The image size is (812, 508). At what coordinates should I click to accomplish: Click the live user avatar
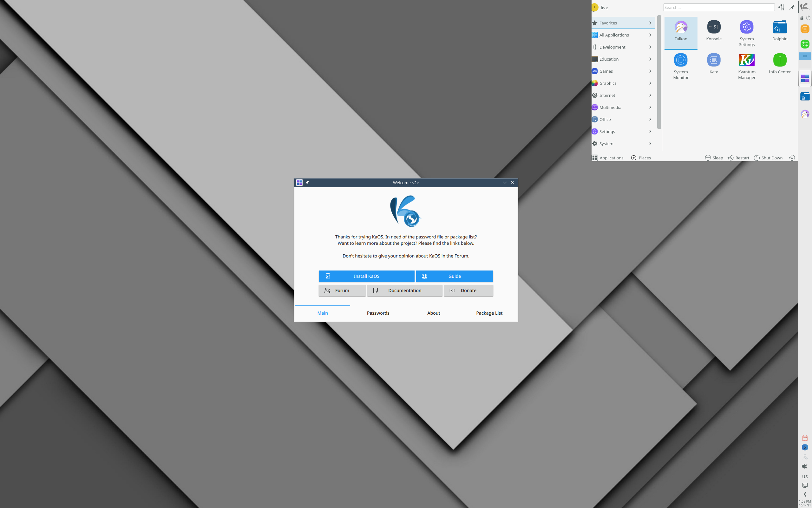click(x=595, y=7)
